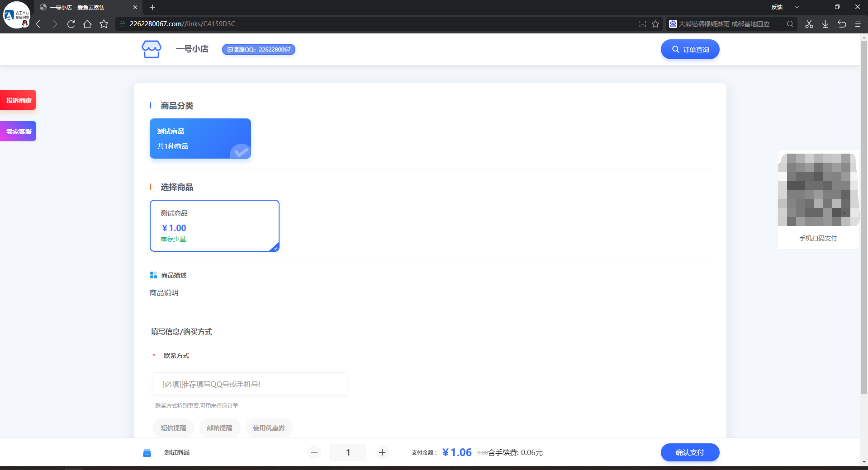
Task: Go to browser home page icon
Action: point(87,24)
